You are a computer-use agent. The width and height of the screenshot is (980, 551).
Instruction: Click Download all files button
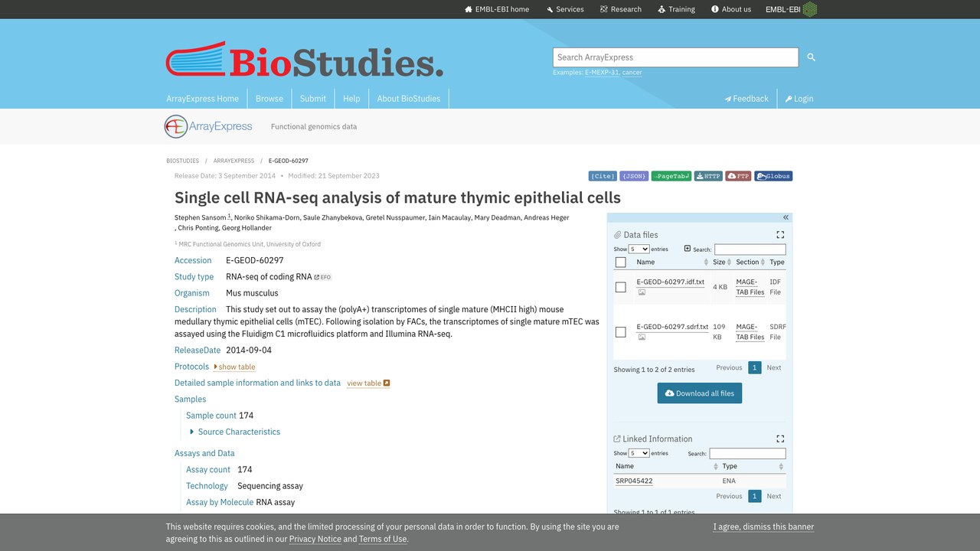point(700,393)
